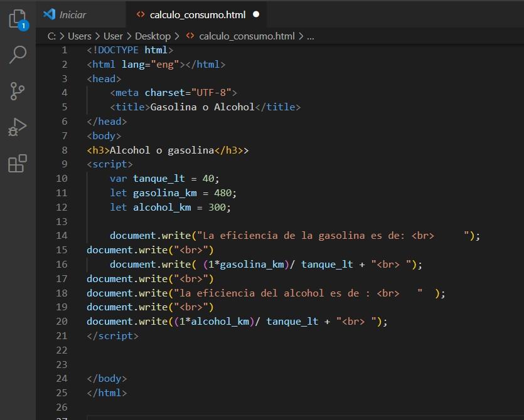Screen dimensions: 524x420
Task: Click the var tanque_lt = 40 line
Action: (x=165, y=179)
